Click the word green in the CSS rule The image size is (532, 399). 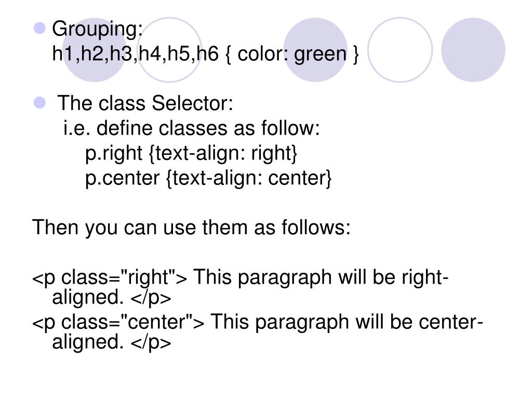point(320,55)
